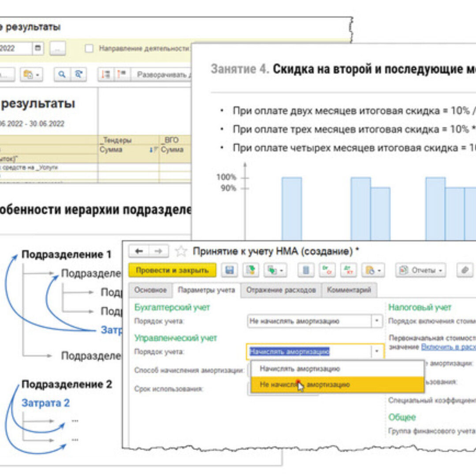Click the save (floppy disk) icon

[x=229, y=271]
